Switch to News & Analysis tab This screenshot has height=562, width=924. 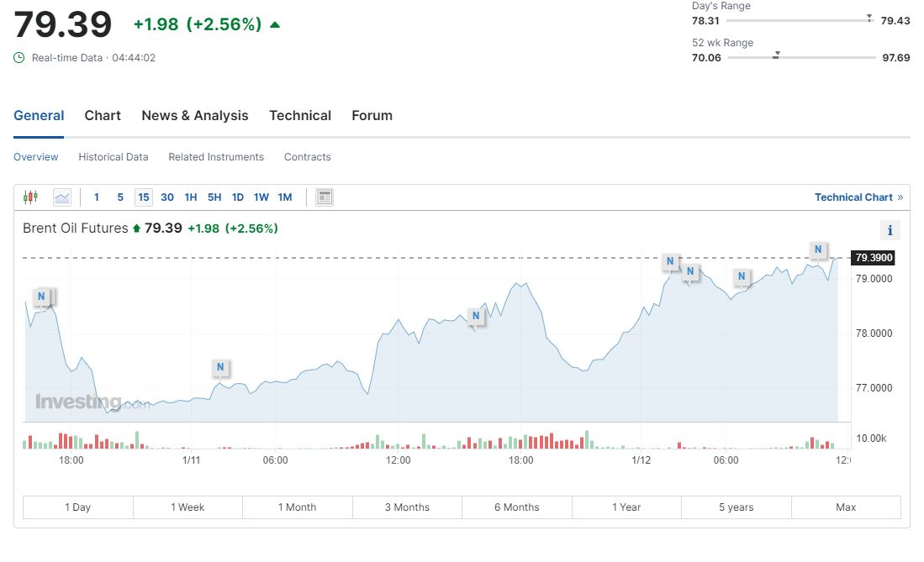(x=195, y=116)
